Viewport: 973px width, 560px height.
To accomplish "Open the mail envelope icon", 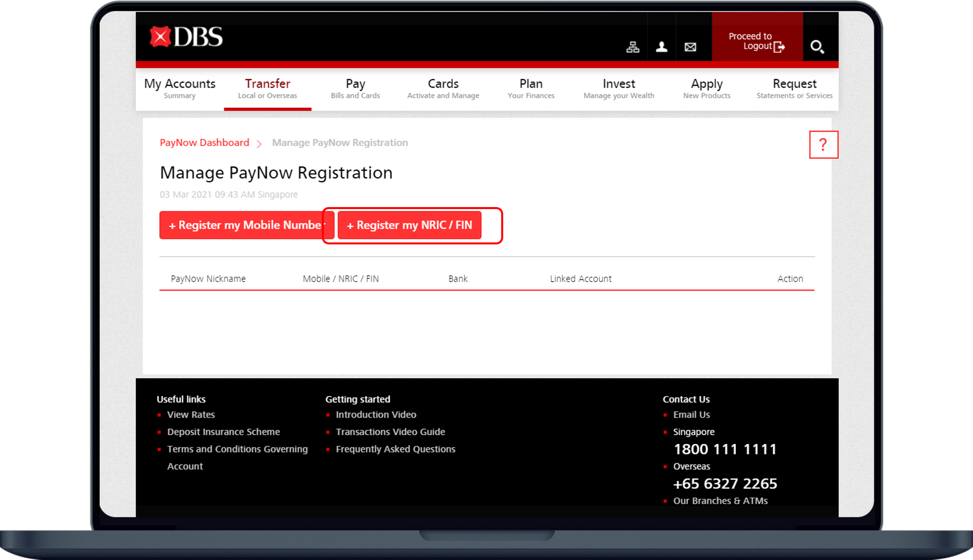I will click(691, 47).
